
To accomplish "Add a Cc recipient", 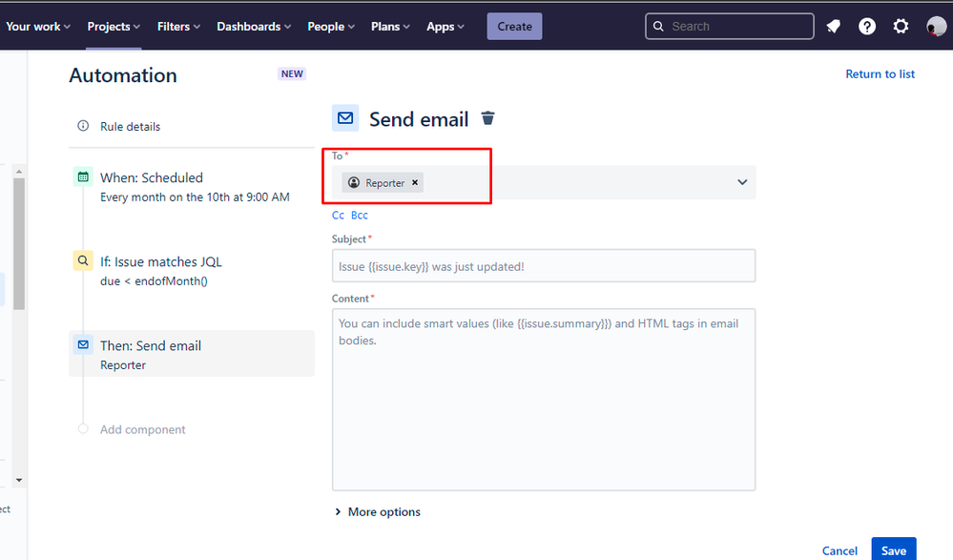I will click(x=338, y=216).
